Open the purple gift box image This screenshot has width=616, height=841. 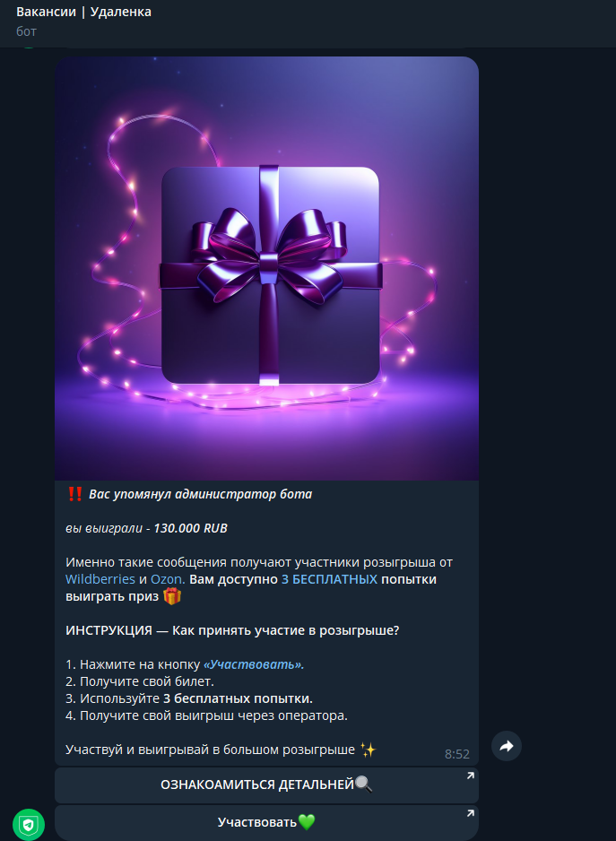tap(266, 268)
